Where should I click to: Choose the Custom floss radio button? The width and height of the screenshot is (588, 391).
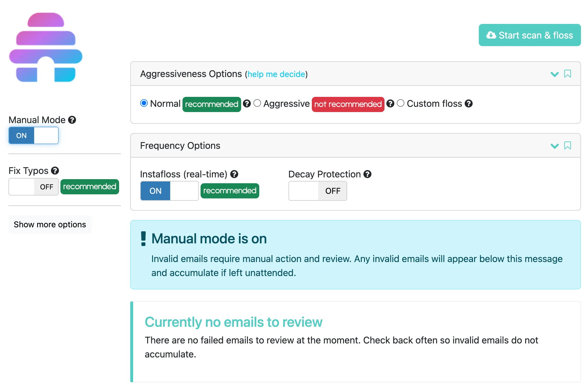(x=401, y=103)
